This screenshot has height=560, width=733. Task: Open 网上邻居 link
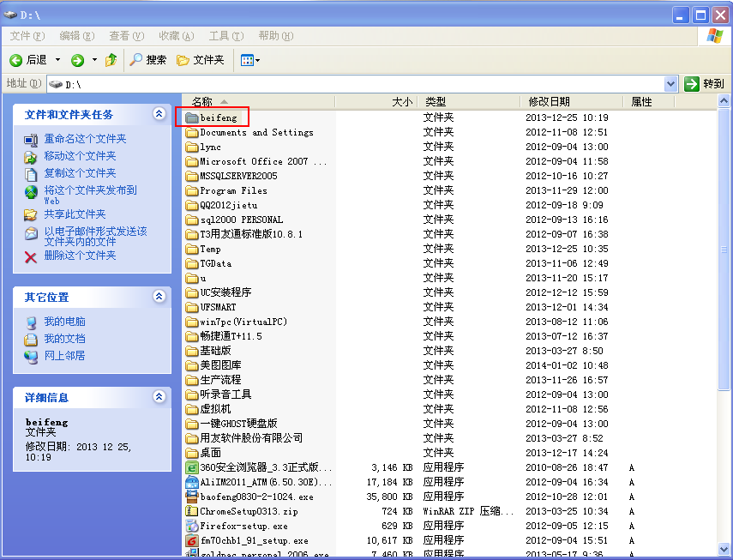64,356
